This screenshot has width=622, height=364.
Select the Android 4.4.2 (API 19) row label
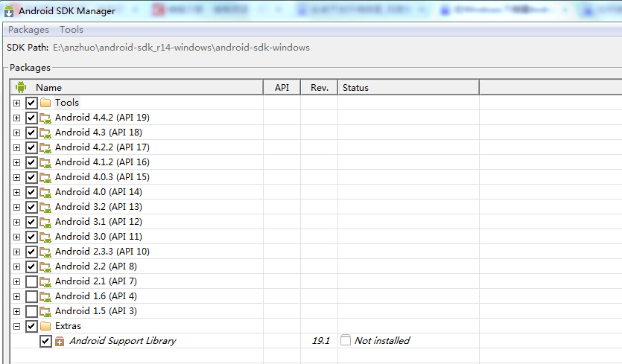[x=102, y=118]
